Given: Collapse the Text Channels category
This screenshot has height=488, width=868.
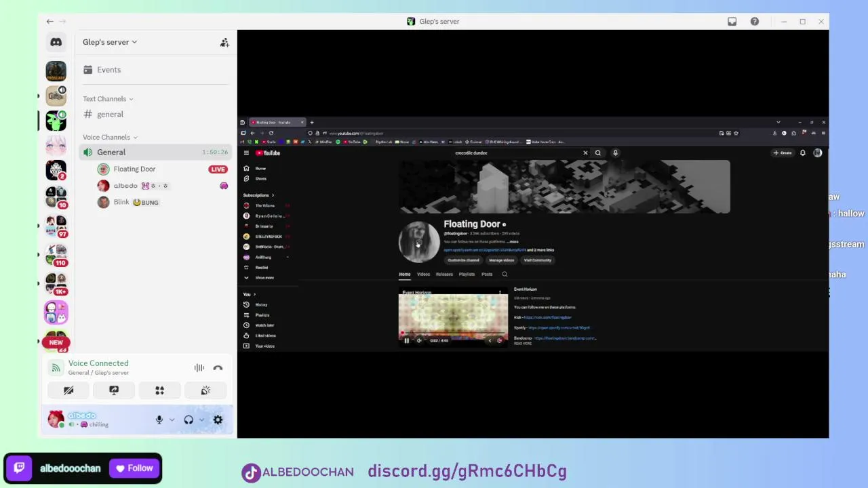Looking at the screenshot, I should pos(108,99).
